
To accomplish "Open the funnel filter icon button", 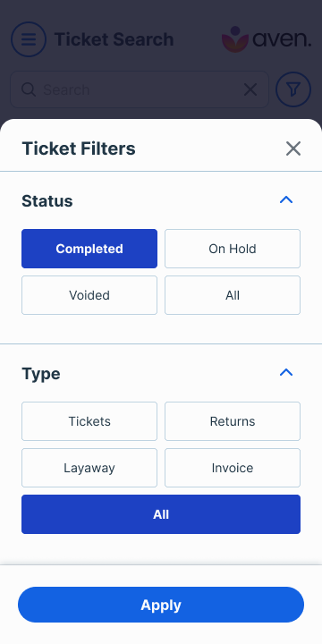I will [293, 89].
